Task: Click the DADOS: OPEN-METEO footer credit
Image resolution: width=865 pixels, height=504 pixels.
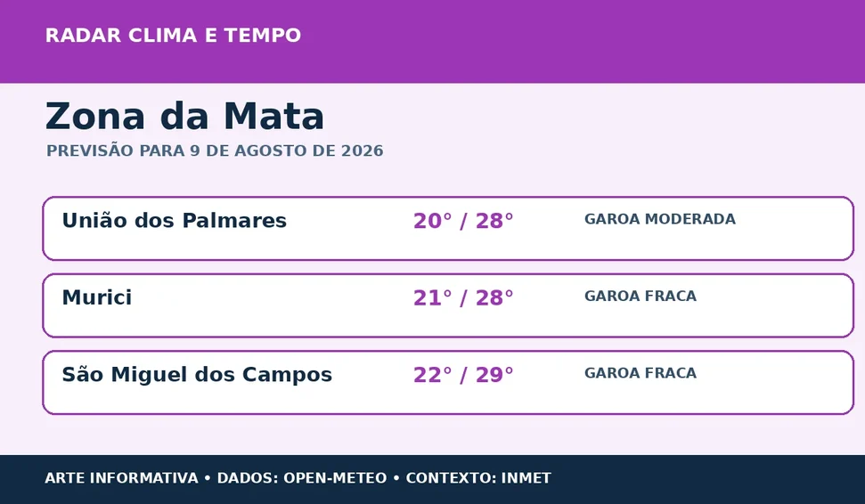Action: click(x=302, y=478)
